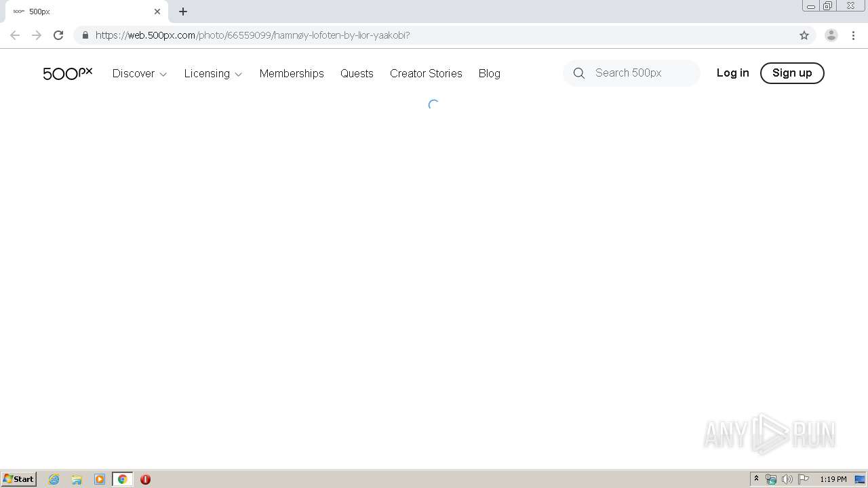Image resolution: width=868 pixels, height=488 pixels.
Task: Open the Action Center flag icon
Action: coord(804,479)
